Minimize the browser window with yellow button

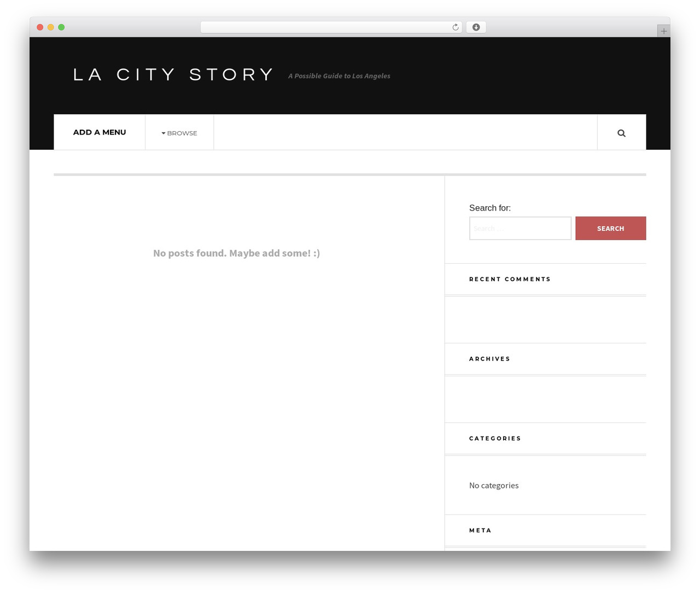click(x=51, y=27)
